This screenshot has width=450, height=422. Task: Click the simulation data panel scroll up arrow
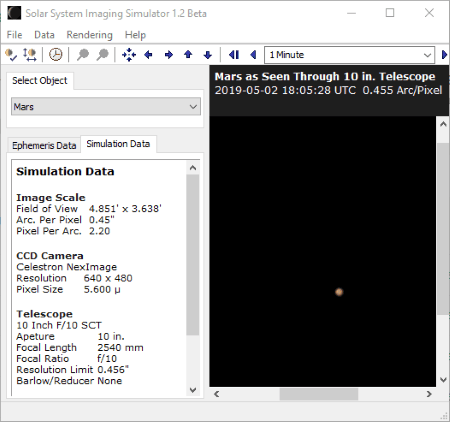[193, 168]
